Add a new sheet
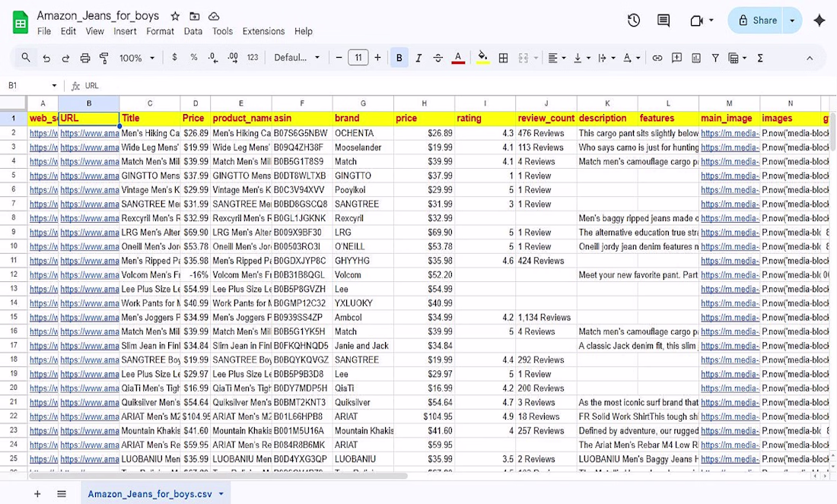This screenshot has width=837, height=504. 37,494
